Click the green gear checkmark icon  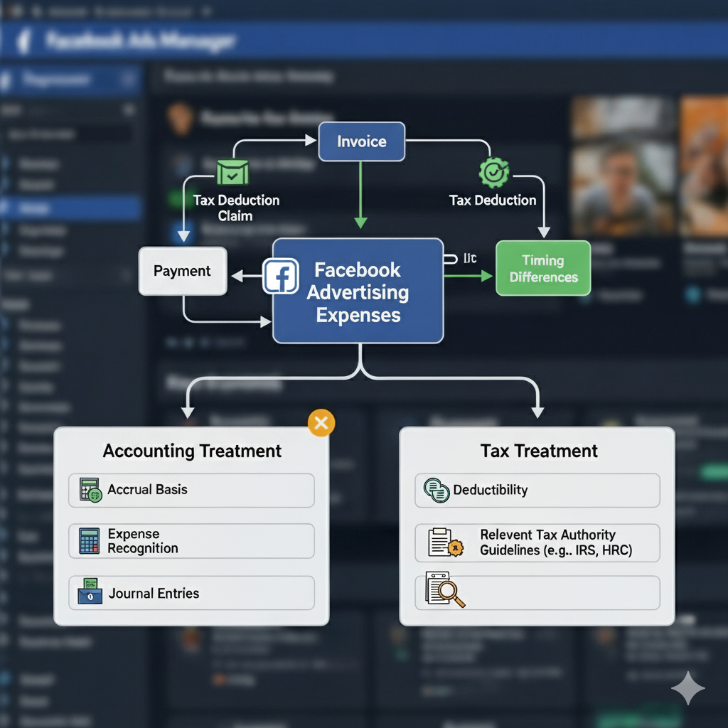[x=494, y=172]
